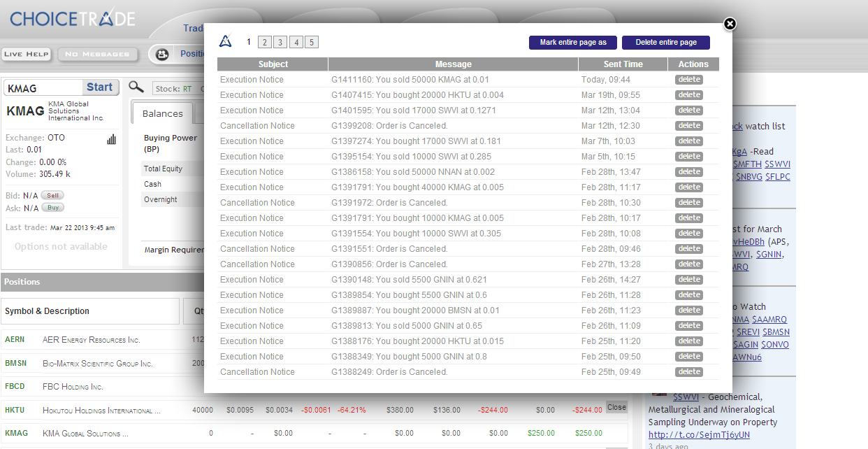The height and width of the screenshot is (449, 868).
Task: Delete the G1388249 cancellation notice
Action: [689, 372]
